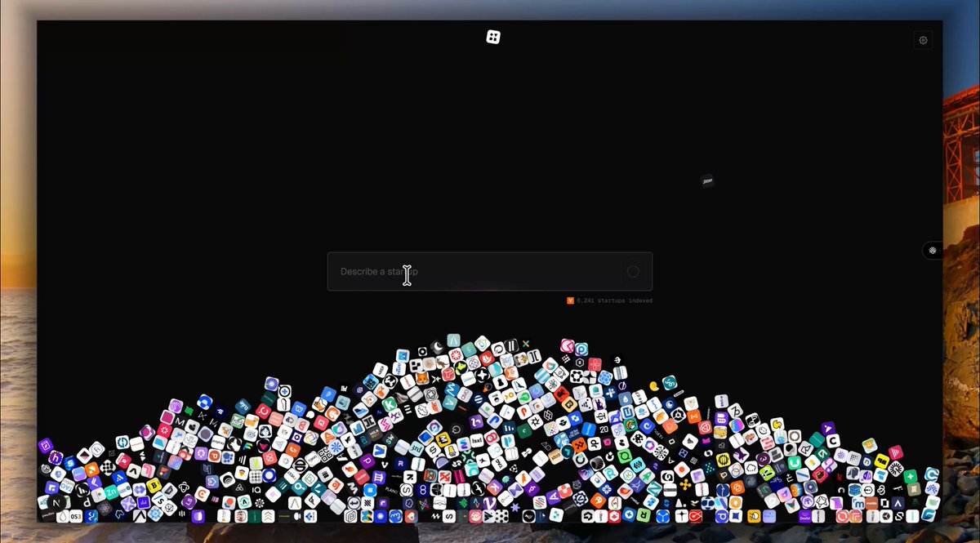The width and height of the screenshot is (980, 543).
Task: Click the four-dot app logo at top
Action: (493, 37)
